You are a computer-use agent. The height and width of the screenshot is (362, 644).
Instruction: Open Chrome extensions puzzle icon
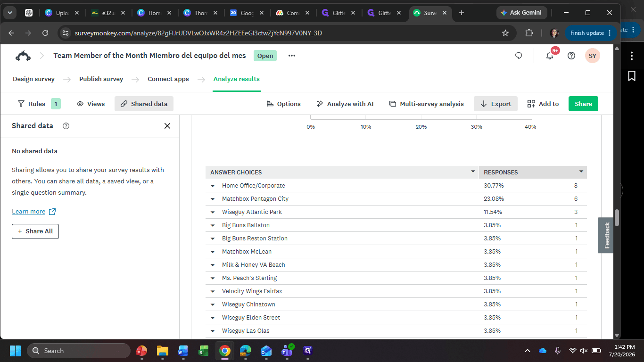pos(529,33)
